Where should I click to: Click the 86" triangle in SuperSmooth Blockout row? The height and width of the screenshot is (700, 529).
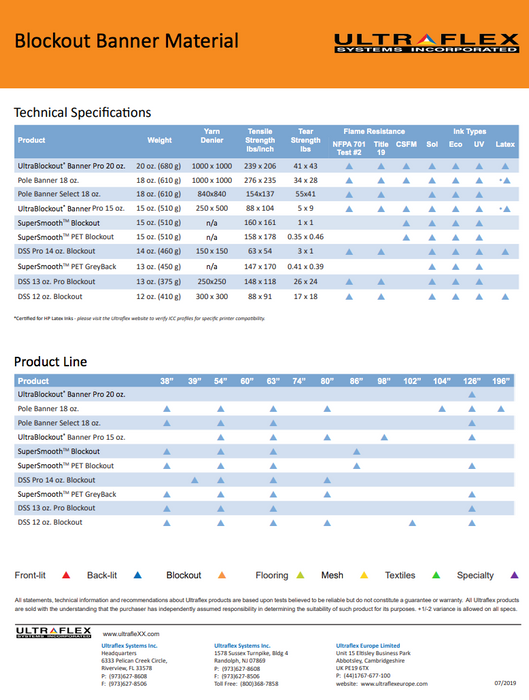[356, 451]
